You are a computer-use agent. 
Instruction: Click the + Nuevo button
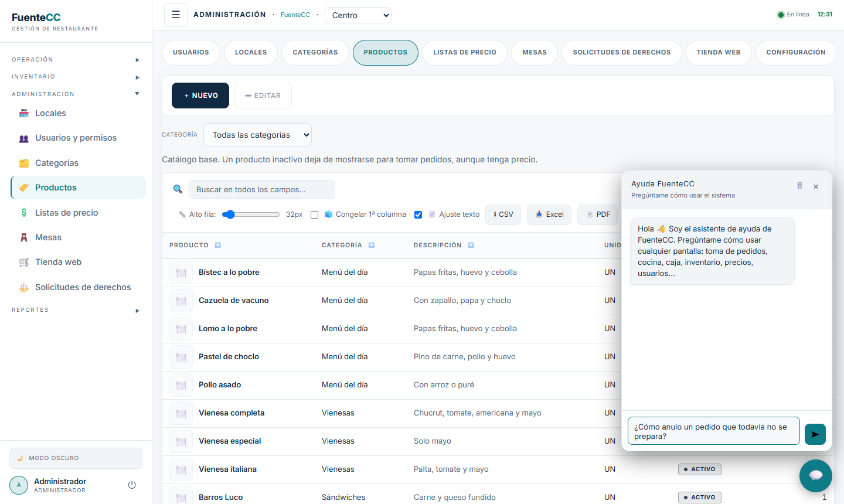(200, 96)
